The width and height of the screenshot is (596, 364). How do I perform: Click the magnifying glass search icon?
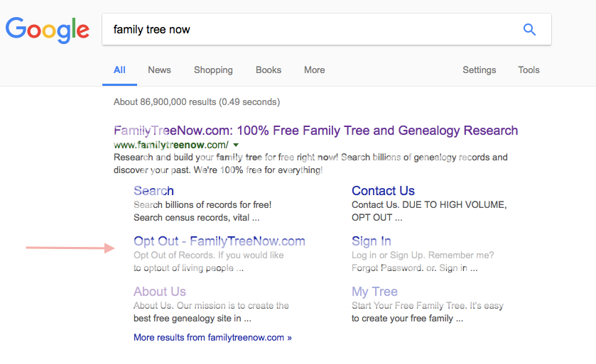pyautogui.click(x=529, y=29)
